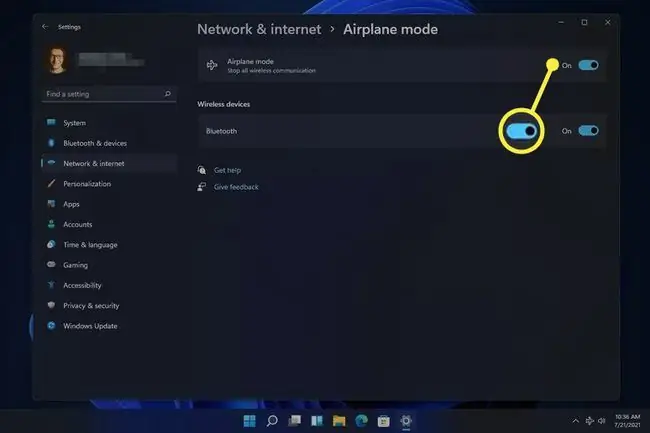Click the Personalization brush icon
This screenshot has height=433, width=650.
(x=51, y=183)
